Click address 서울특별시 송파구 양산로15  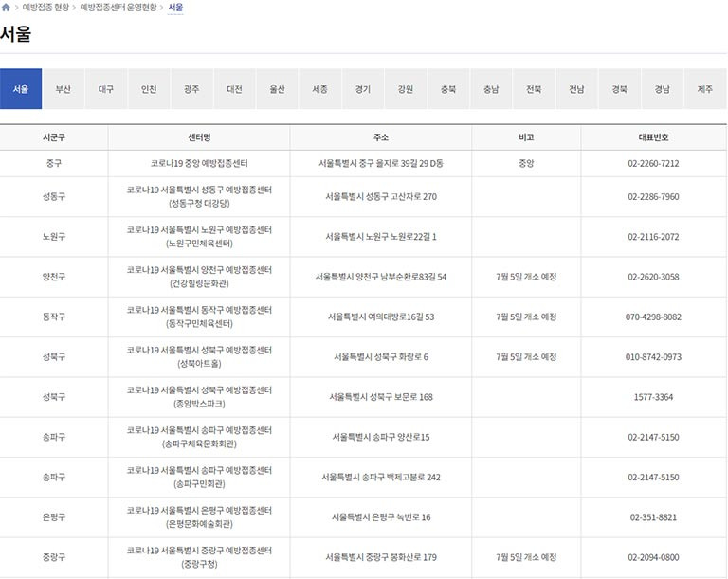[381, 438]
